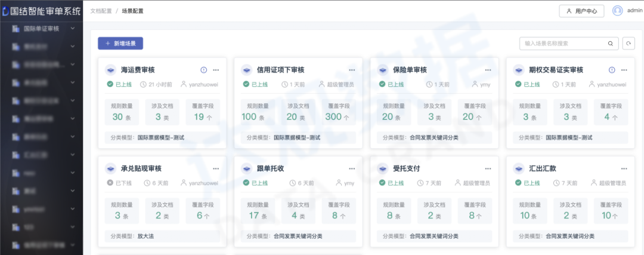Click 合同发票关键词分类 on 汇出汇款 card

(570, 236)
